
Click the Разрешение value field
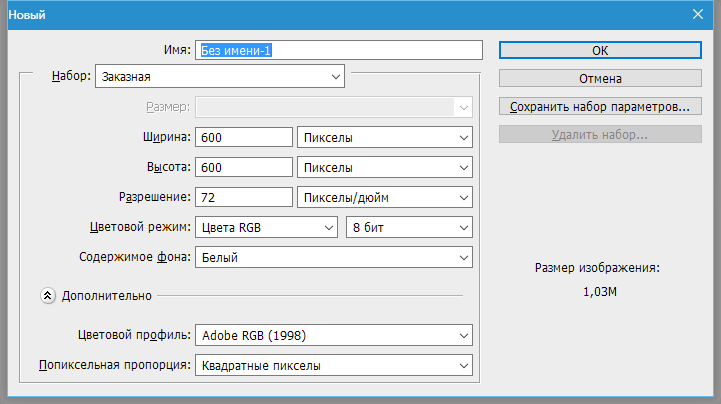pos(244,197)
